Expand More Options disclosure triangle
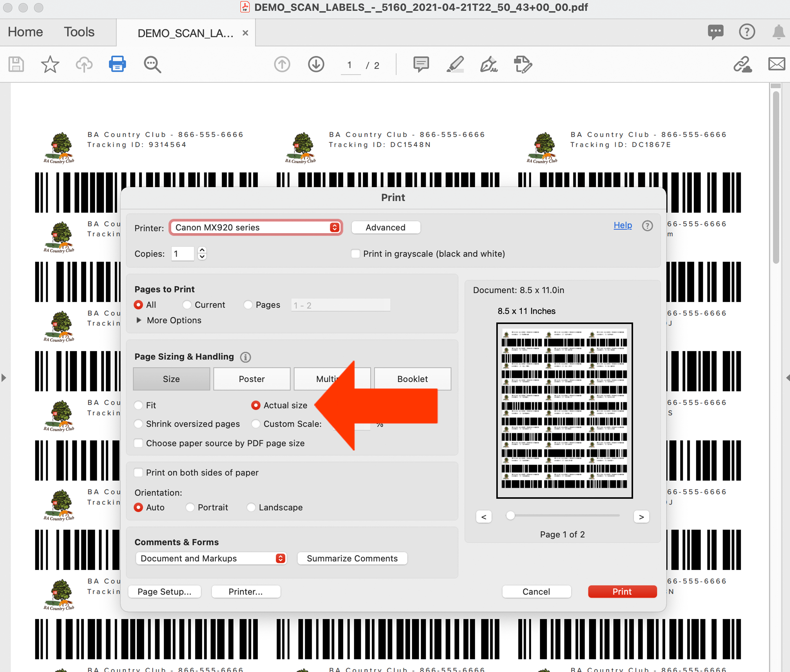This screenshot has width=790, height=672. tap(139, 320)
